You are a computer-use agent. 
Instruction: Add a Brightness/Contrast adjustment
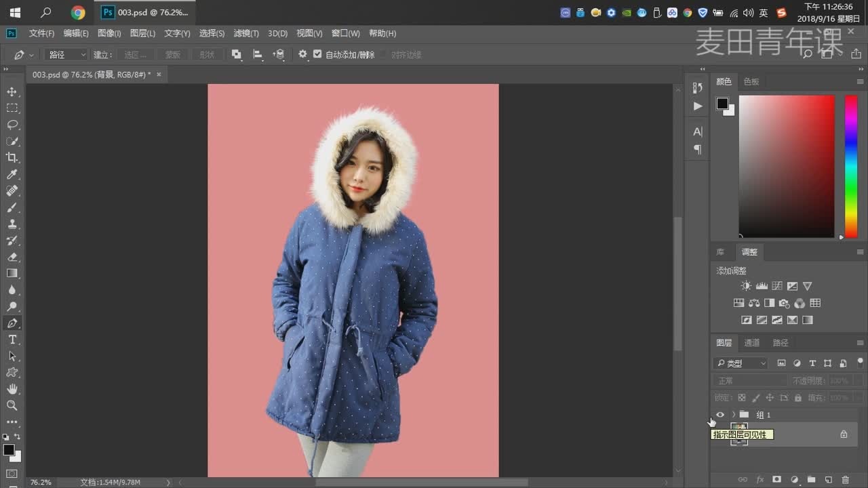point(746,286)
